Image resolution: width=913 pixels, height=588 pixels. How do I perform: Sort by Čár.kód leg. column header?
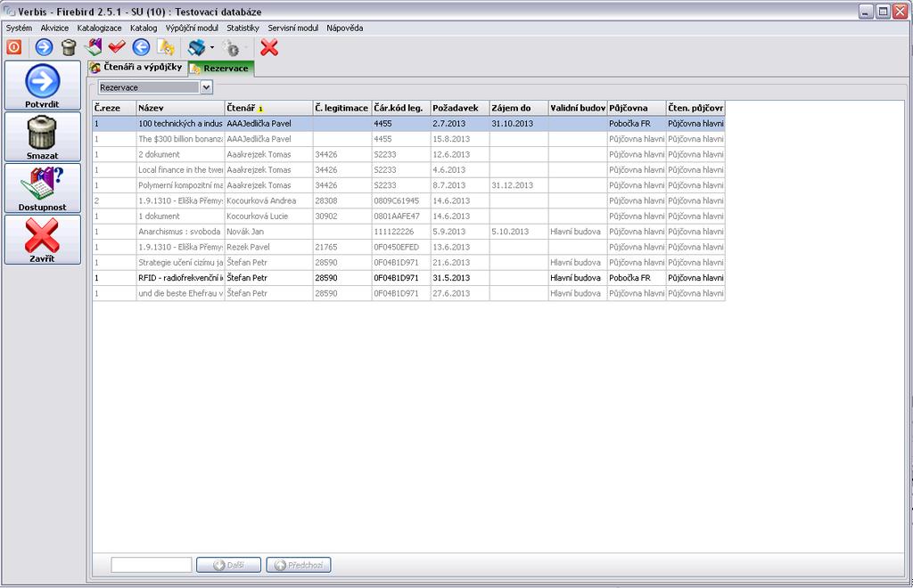[x=401, y=108]
